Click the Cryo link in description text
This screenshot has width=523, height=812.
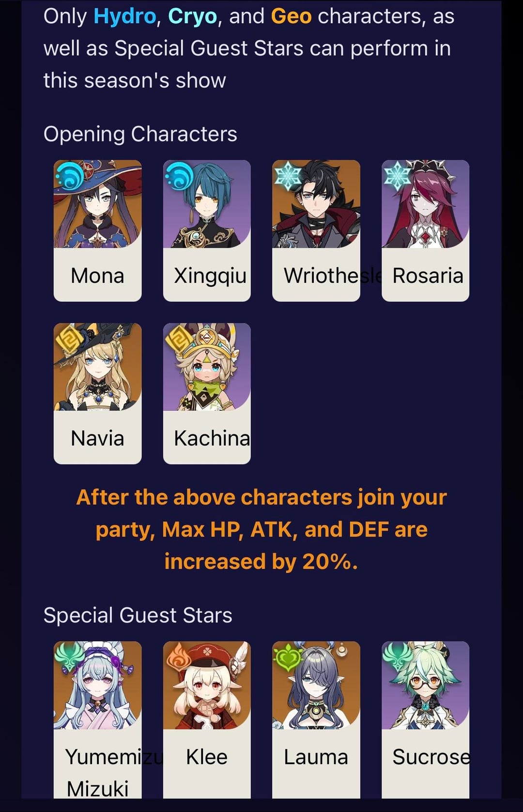192,16
